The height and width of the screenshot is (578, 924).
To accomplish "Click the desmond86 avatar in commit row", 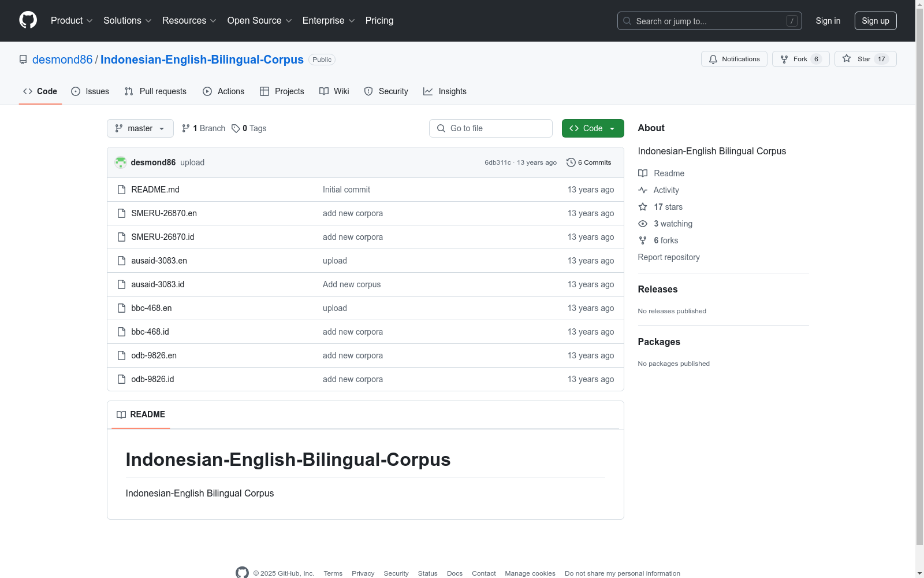I will tap(121, 162).
